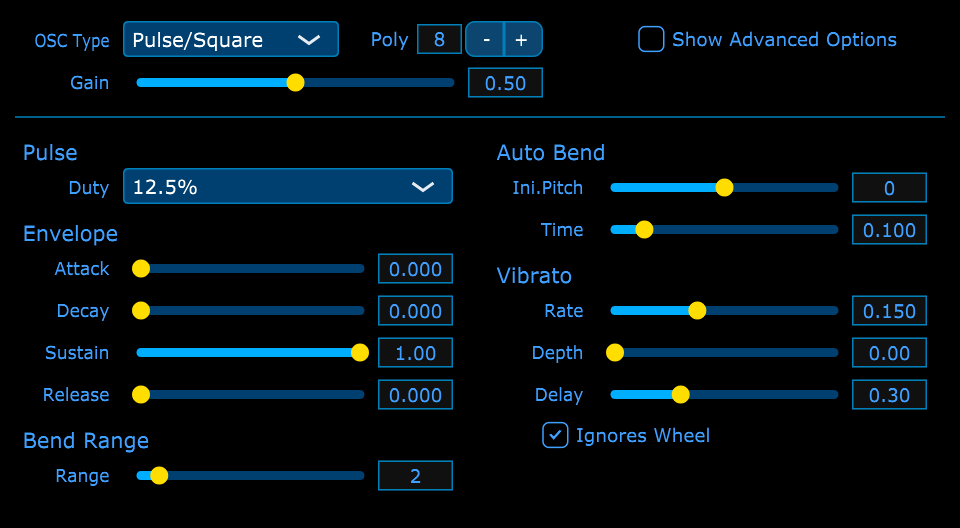Increase polyphony with the plus button
This screenshot has width=960, height=528.
coord(523,39)
